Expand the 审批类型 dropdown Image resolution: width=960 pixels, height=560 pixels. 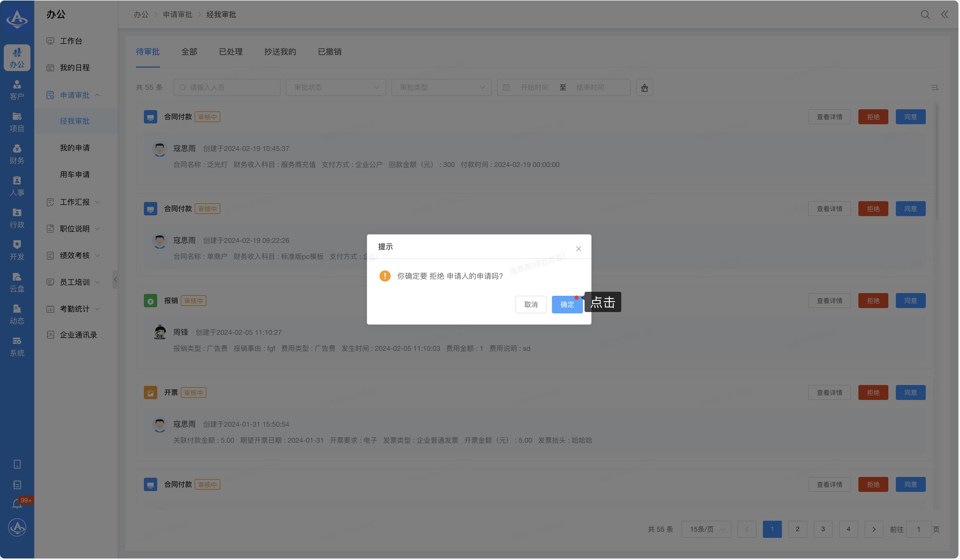tap(441, 88)
